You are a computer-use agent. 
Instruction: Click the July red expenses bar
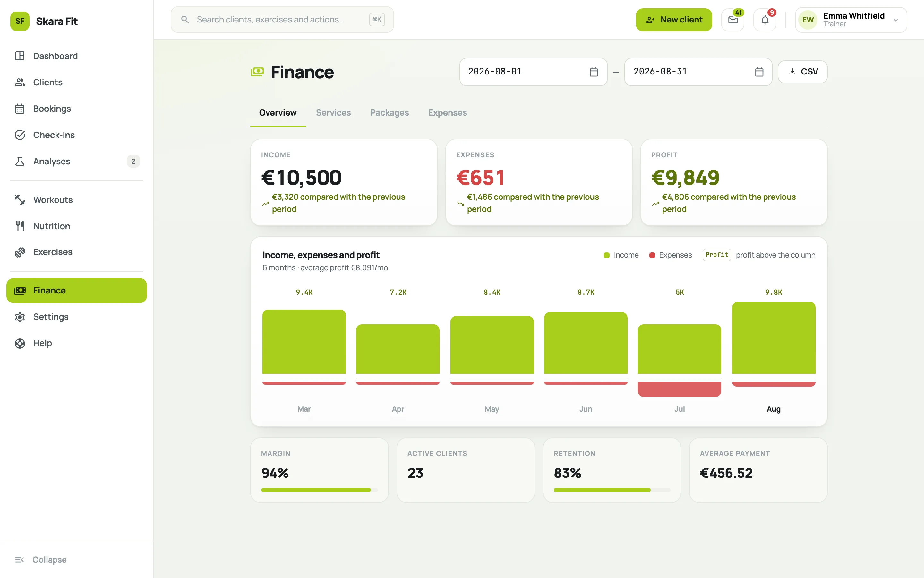tap(680, 389)
